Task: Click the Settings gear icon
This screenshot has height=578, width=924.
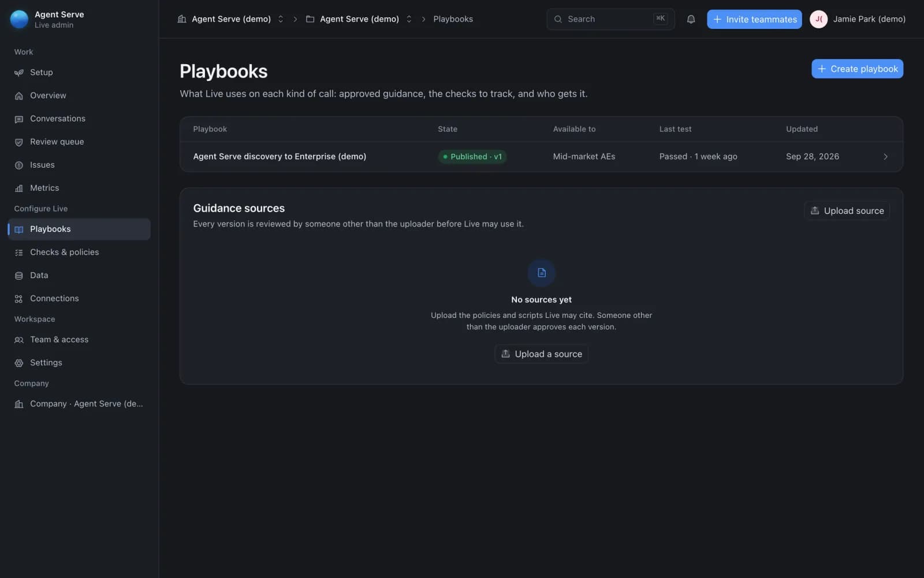Action: 19,363
